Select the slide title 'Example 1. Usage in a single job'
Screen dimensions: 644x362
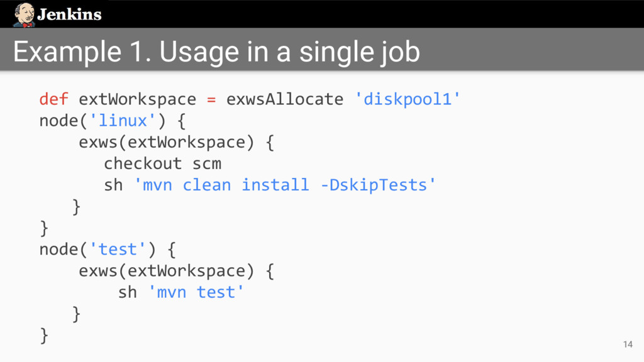pos(216,52)
